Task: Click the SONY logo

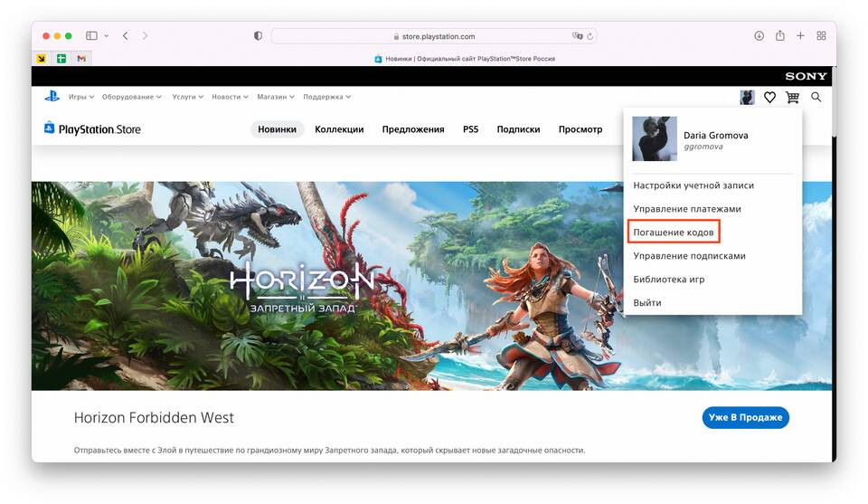Action: (806, 76)
